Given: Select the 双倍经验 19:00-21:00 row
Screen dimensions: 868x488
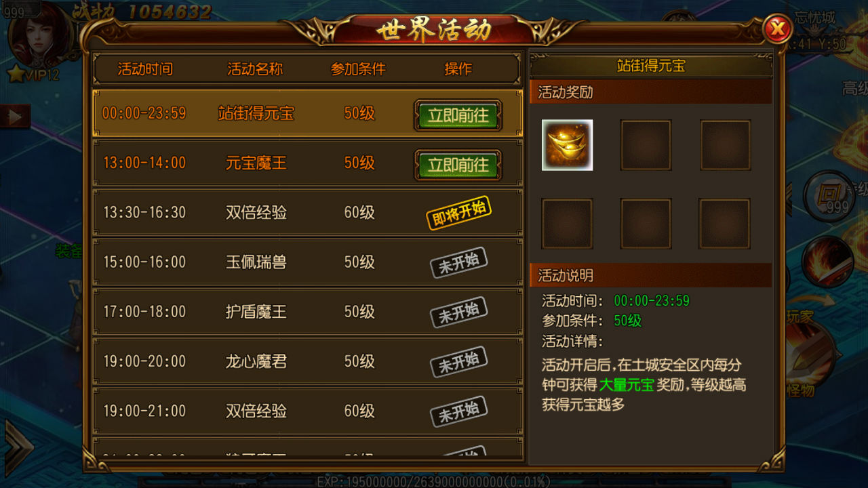Looking at the screenshot, I should 307,411.
